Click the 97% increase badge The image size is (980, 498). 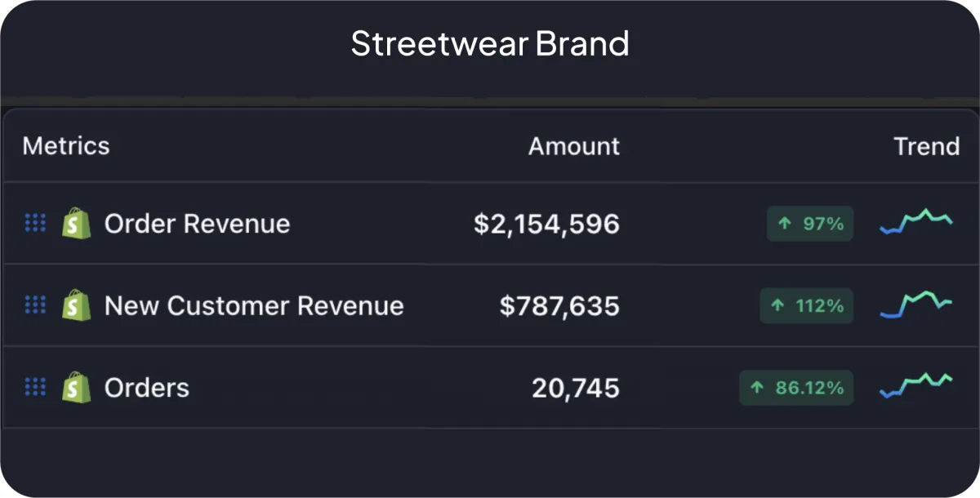tap(810, 224)
